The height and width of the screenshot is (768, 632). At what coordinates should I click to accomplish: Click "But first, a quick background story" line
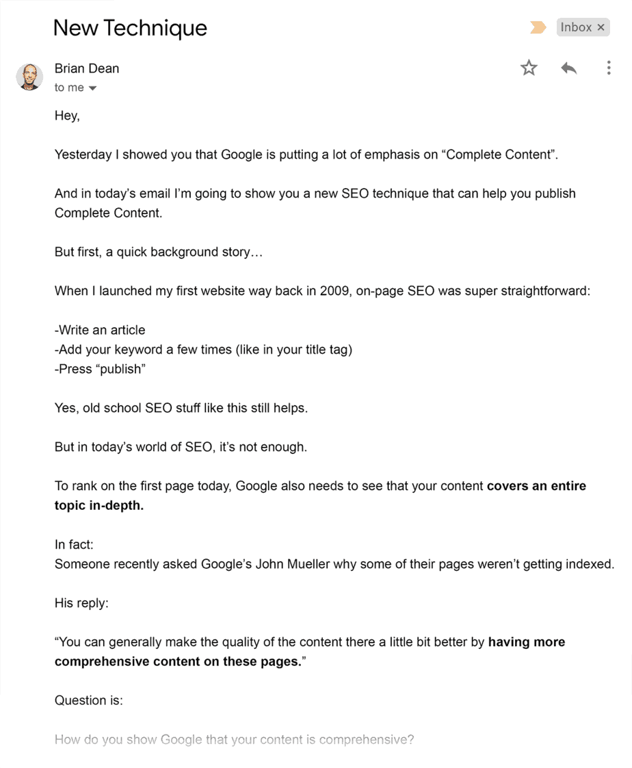pyautogui.click(x=158, y=252)
